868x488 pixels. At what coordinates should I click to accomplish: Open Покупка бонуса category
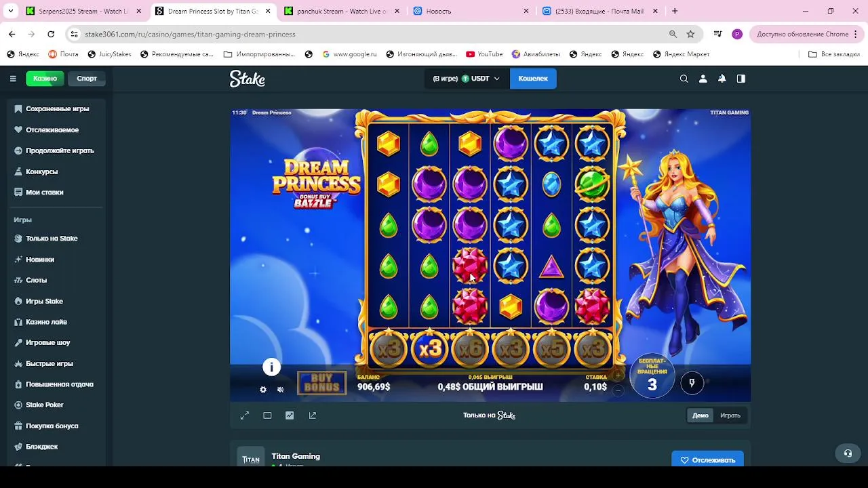pyautogui.click(x=53, y=426)
